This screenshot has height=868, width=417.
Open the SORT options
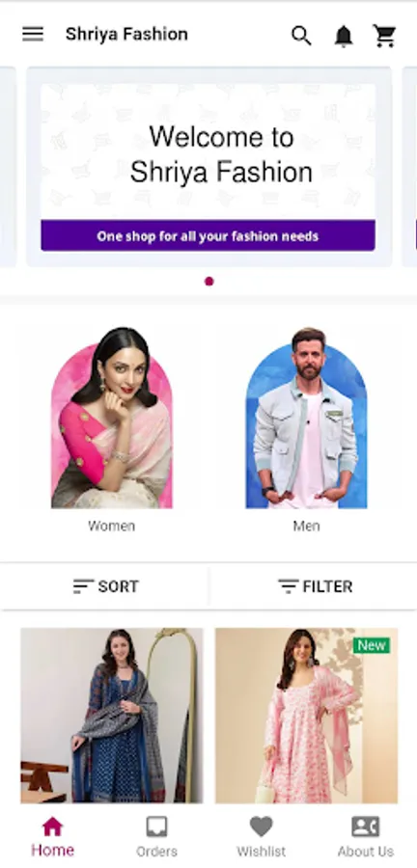tap(104, 586)
